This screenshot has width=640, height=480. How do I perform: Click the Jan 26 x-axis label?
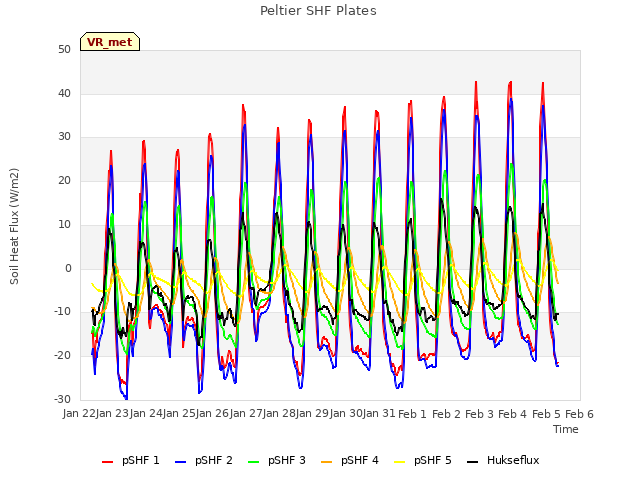pos(212,414)
